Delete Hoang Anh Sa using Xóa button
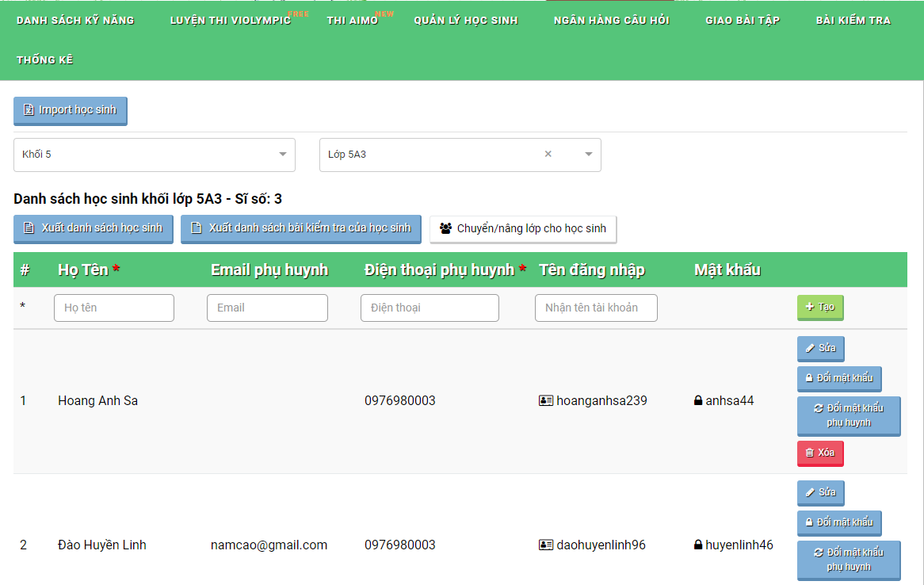 pyautogui.click(x=819, y=453)
